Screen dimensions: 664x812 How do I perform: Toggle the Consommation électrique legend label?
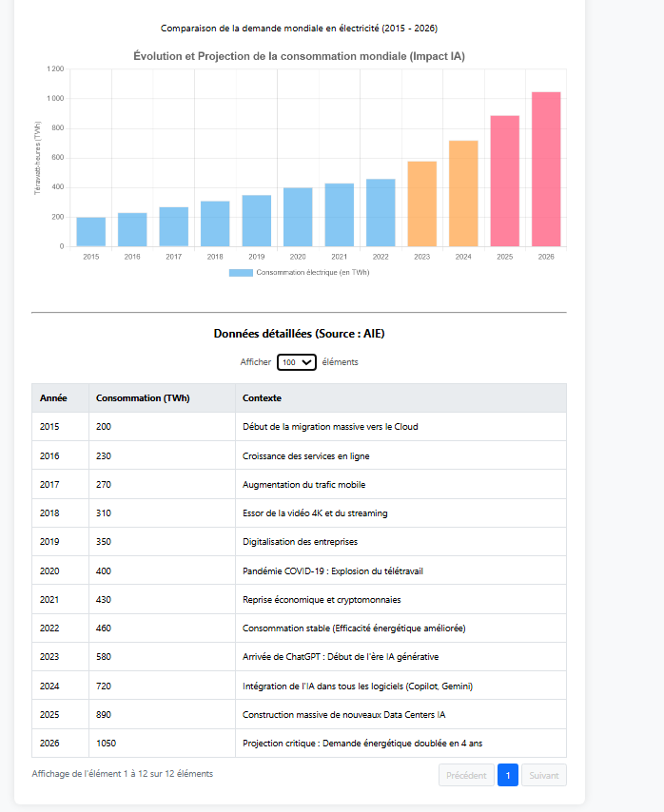pyautogui.click(x=312, y=273)
